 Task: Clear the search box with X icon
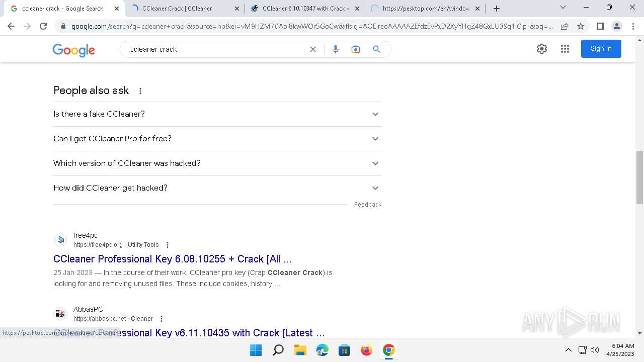[x=313, y=49]
